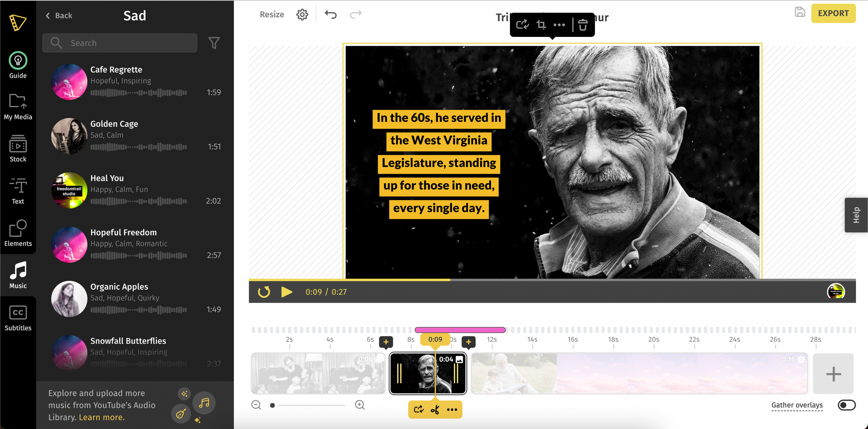Open the Stock panel
Image resolution: width=868 pixels, height=429 pixels.
18,149
